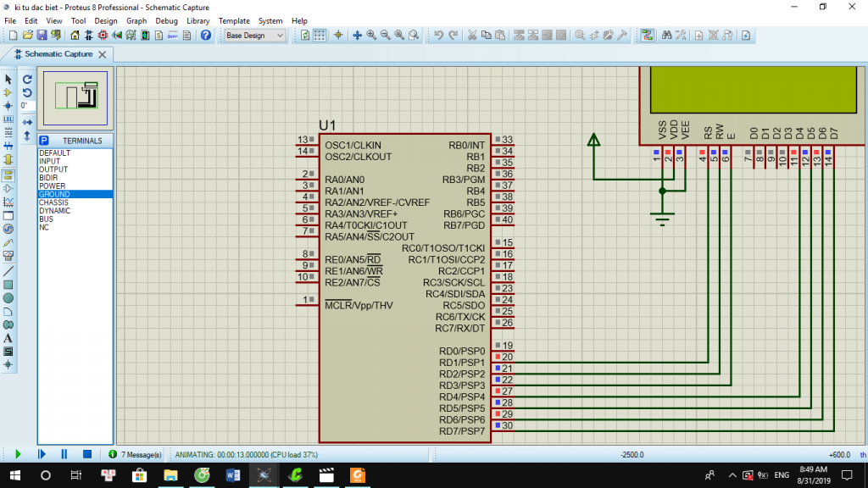Image resolution: width=868 pixels, height=488 pixels.
Task: Click the Rotate Clockwise icon
Action: 27,79
